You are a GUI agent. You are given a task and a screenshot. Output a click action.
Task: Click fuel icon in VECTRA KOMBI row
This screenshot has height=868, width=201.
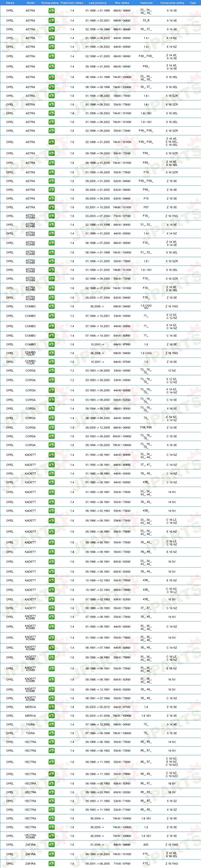click(x=52, y=836)
